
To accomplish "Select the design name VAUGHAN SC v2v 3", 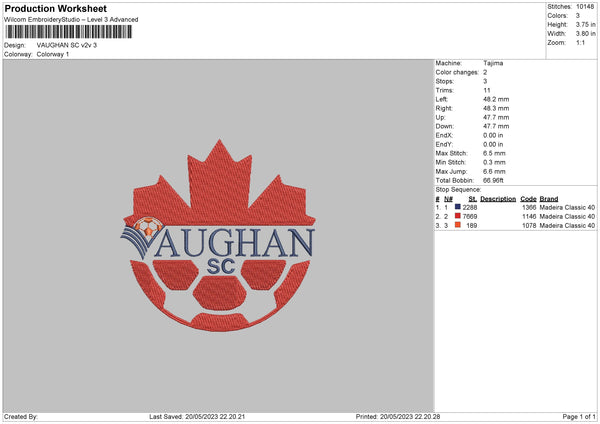I will pos(67,45).
